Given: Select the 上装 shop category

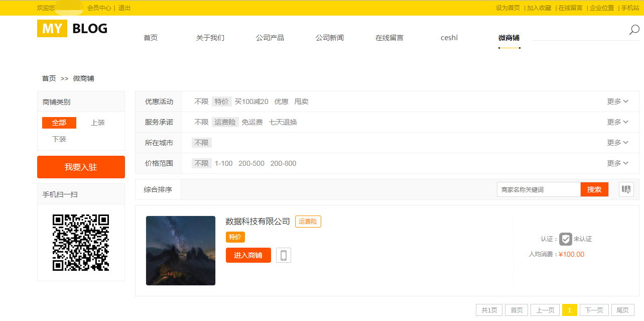Looking at the screenshot, I should [98, 123].
